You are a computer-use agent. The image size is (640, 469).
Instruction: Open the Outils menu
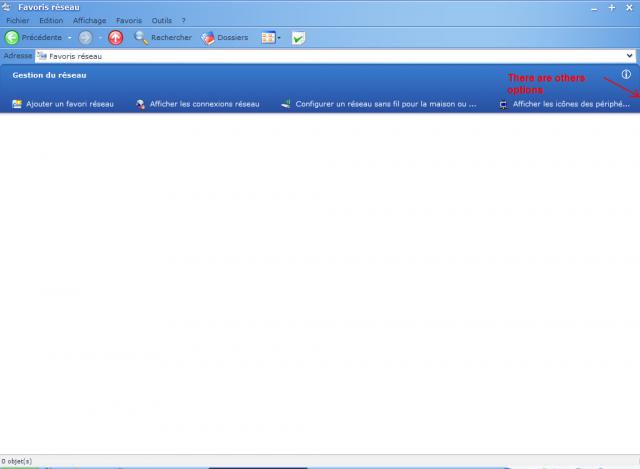click(x=162, y=20)
